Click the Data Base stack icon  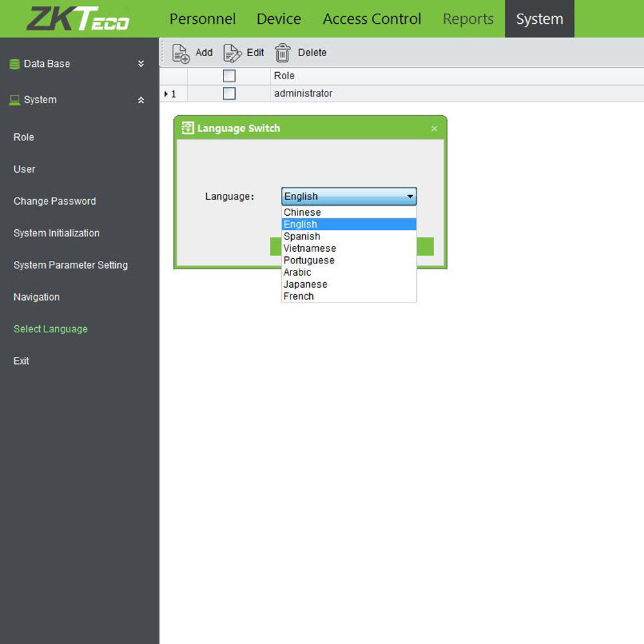point(14,64)
